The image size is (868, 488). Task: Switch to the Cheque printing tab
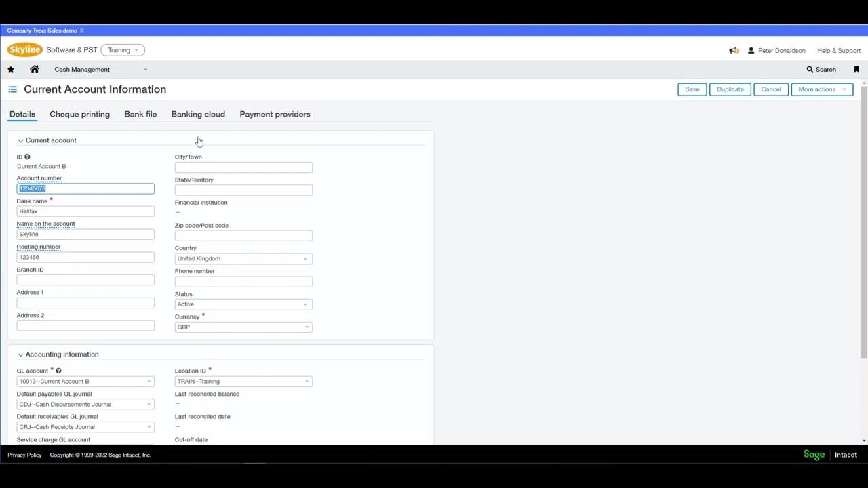(79, 114)
